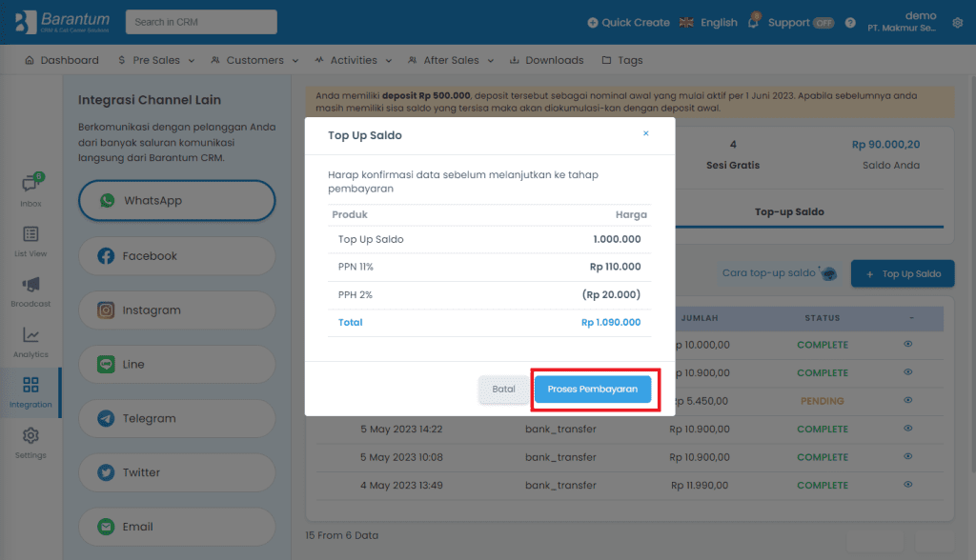Show details for the Rp 11.990,00 transaction
Image resolution: width=976 pixels, height=560 pixels.
coord(908,485)
